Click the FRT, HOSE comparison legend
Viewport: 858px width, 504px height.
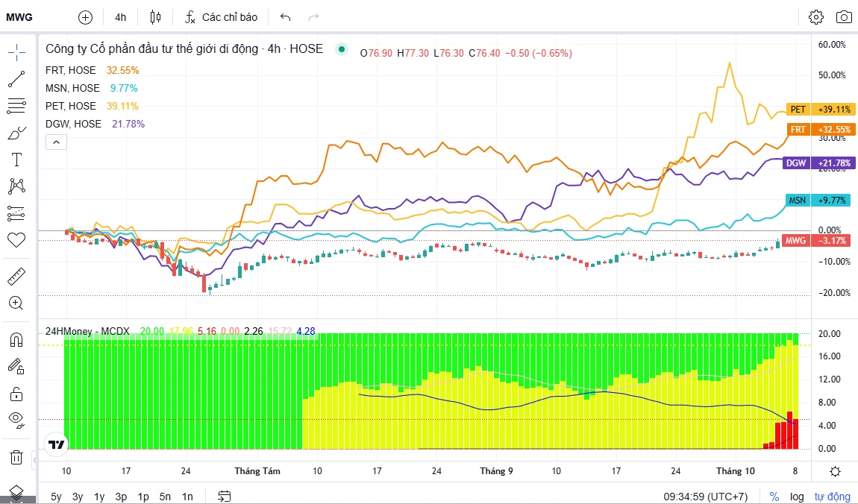pyautogui.click(x=71, y=71)
